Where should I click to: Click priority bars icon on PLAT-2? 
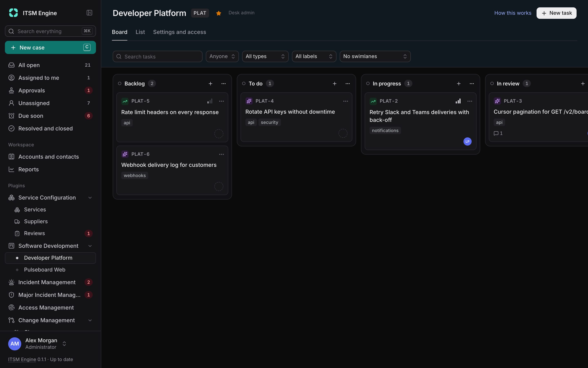(458, 101)
